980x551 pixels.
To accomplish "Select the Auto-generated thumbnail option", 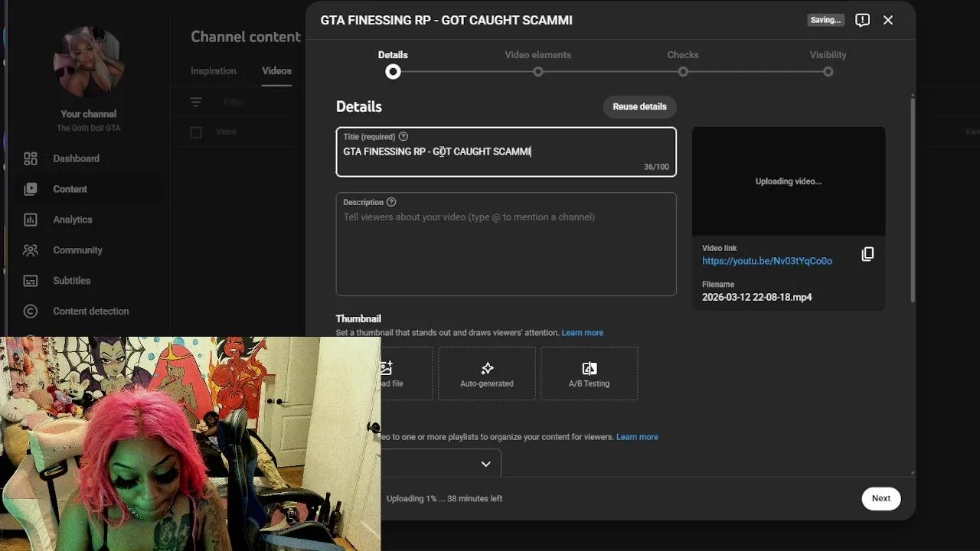I will pyautogui.click(x=487, y=373).
